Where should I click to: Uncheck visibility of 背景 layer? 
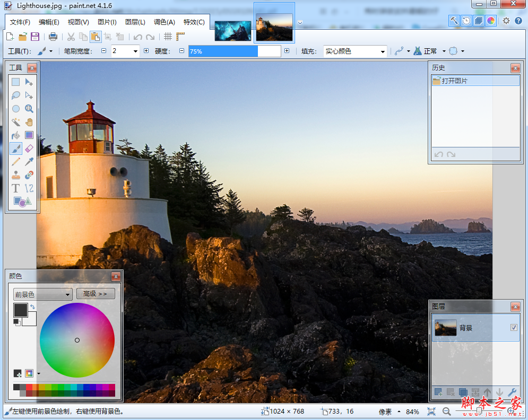(x=514, y=327)
